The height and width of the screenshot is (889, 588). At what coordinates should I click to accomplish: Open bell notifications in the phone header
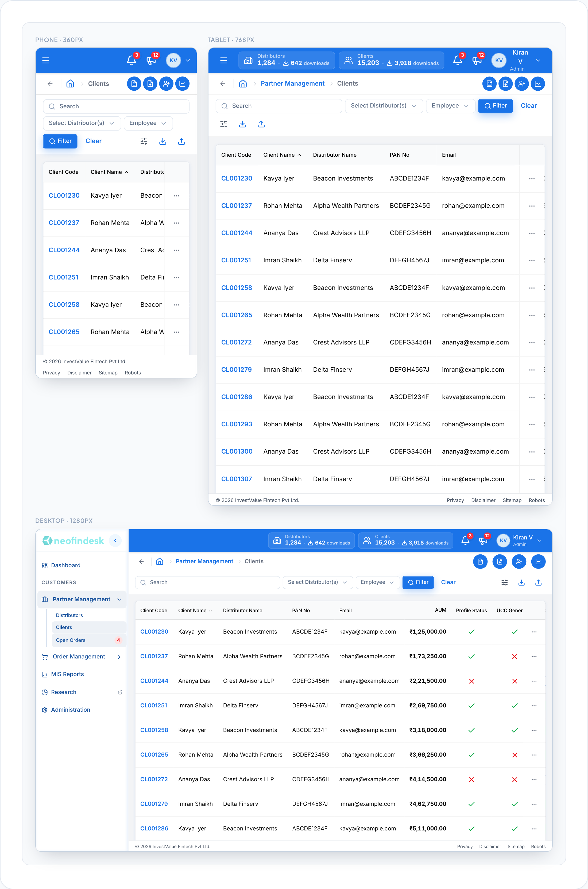131,60
